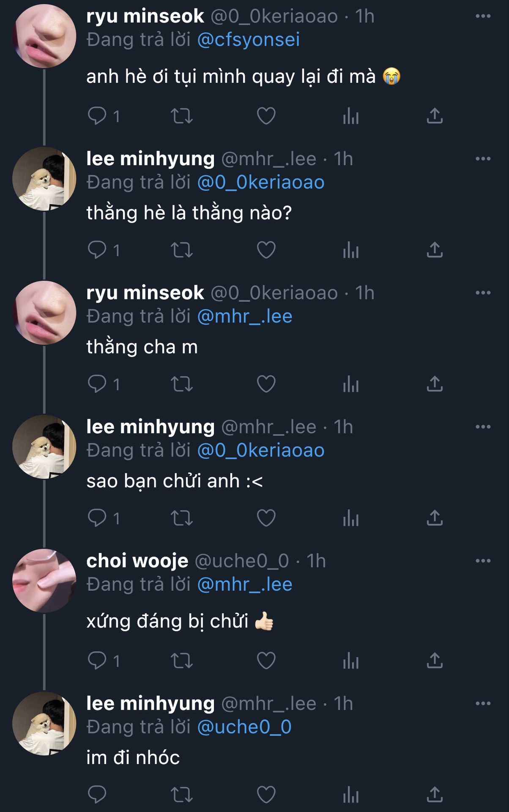The image size is (509, 812).
Task: Share the 'anh hè ơi' crying emoji tweet
Action: (435, 116)
